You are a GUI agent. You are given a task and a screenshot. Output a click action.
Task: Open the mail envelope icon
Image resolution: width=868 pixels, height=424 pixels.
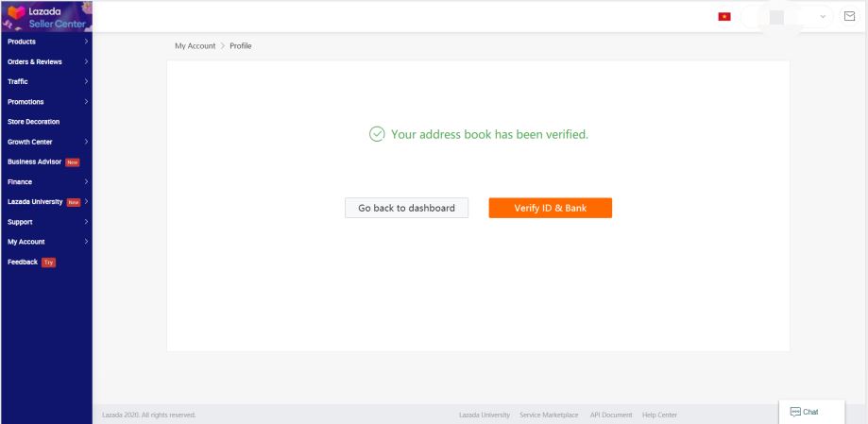pyautogui.click(x=849, y=17)
